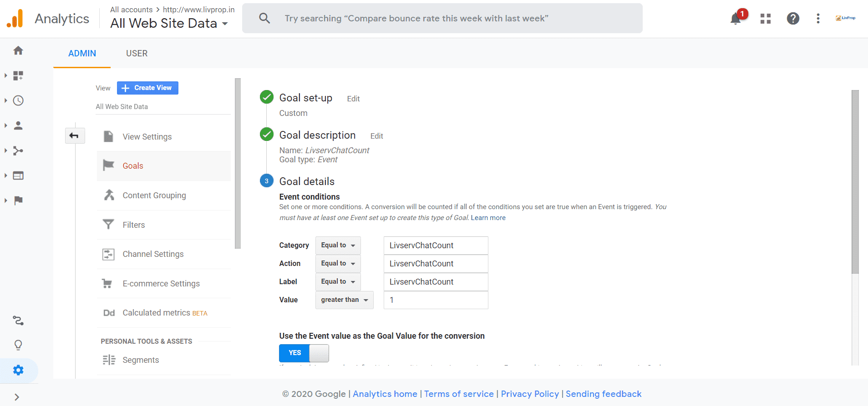
Task: Click the help question mark icon
Action: [793, 19]
